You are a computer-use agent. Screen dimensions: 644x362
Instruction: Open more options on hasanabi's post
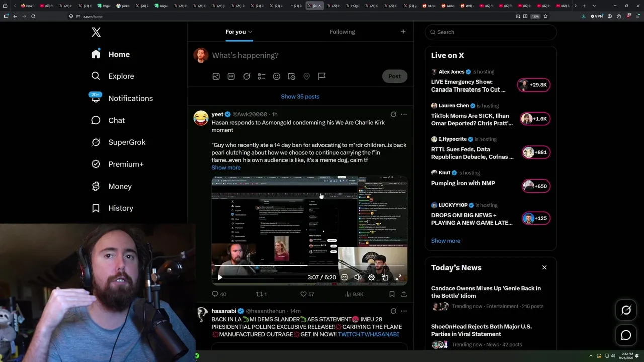(404, 311)
